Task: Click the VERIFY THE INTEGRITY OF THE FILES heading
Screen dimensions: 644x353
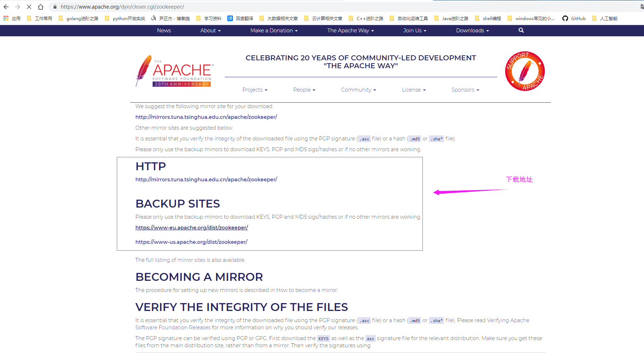Action: (x=242, y=307)
